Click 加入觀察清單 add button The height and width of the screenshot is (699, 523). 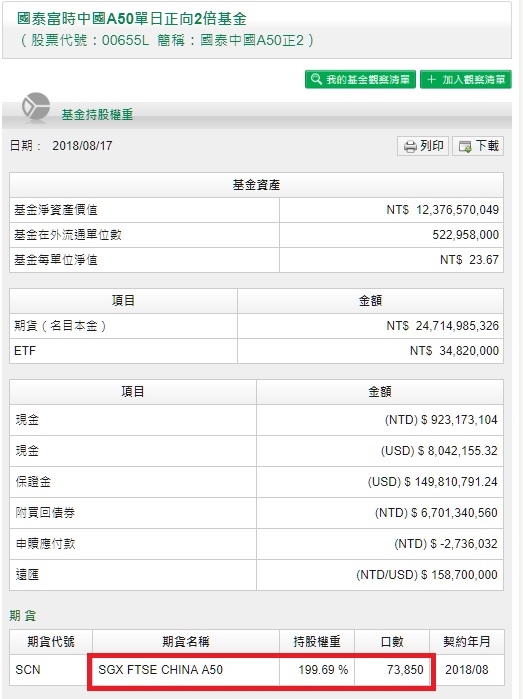coord(465,79)
